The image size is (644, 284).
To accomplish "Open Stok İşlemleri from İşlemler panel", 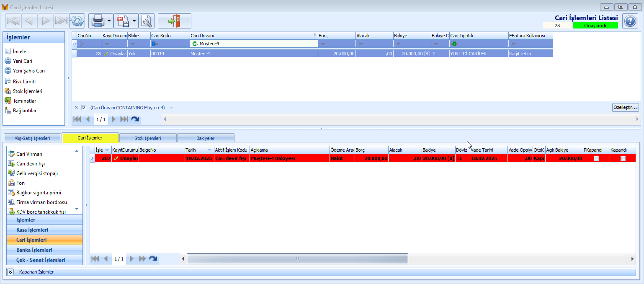I will pos(27,91).
